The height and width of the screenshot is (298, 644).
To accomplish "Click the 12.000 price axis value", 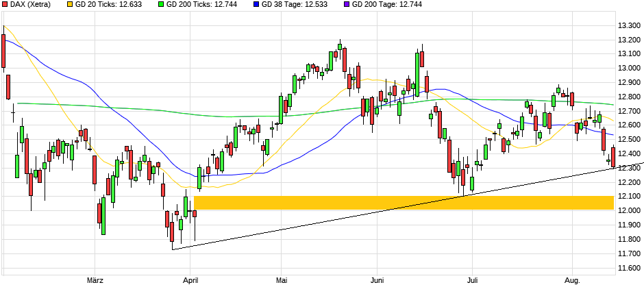I will click(629, 211).
